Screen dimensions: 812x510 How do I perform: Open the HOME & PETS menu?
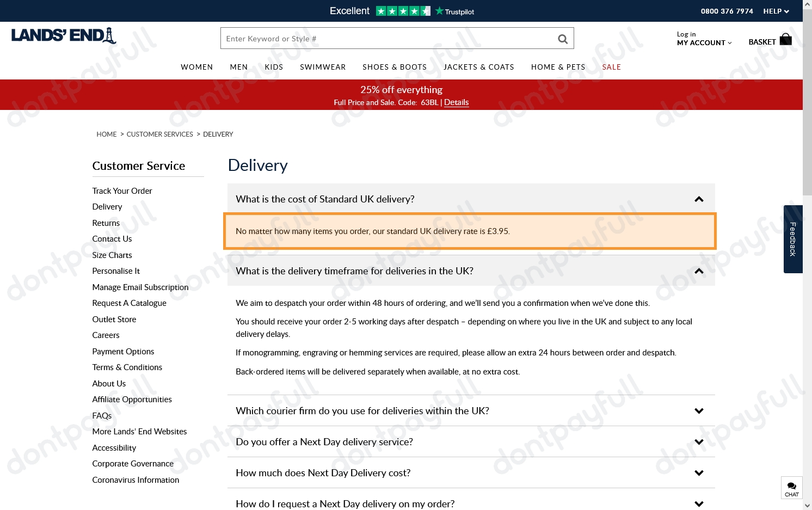pyautogui.click(x=558, y=67)
